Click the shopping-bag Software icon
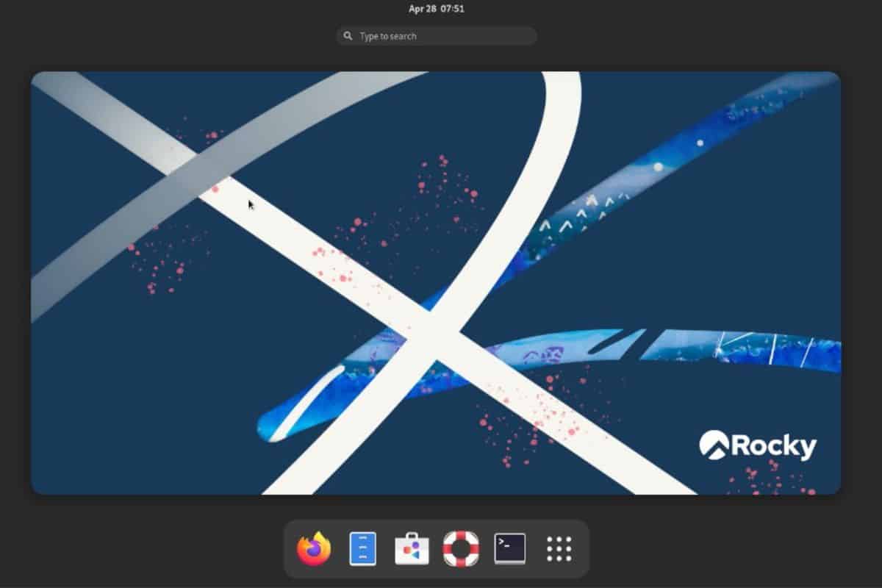This screenshot has height=588, width=882. pos(411,547)
